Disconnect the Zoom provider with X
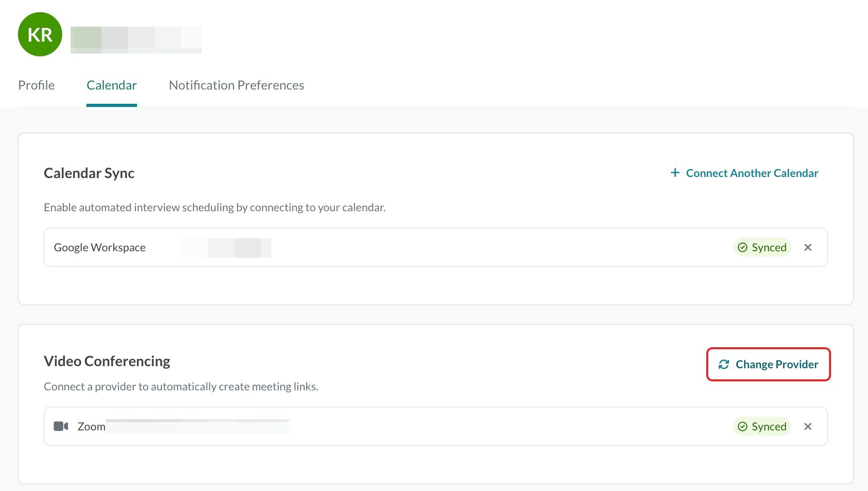The width and height of the screenshot is (868, 491). pos(808,426)
